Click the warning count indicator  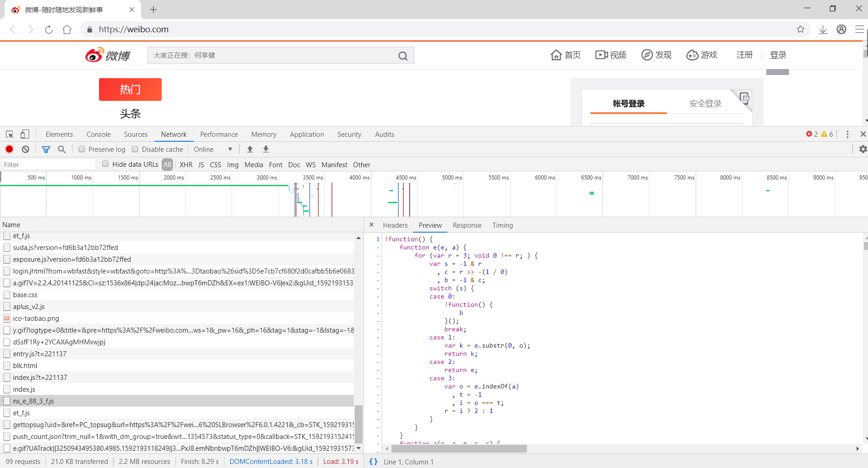(827, 134)
